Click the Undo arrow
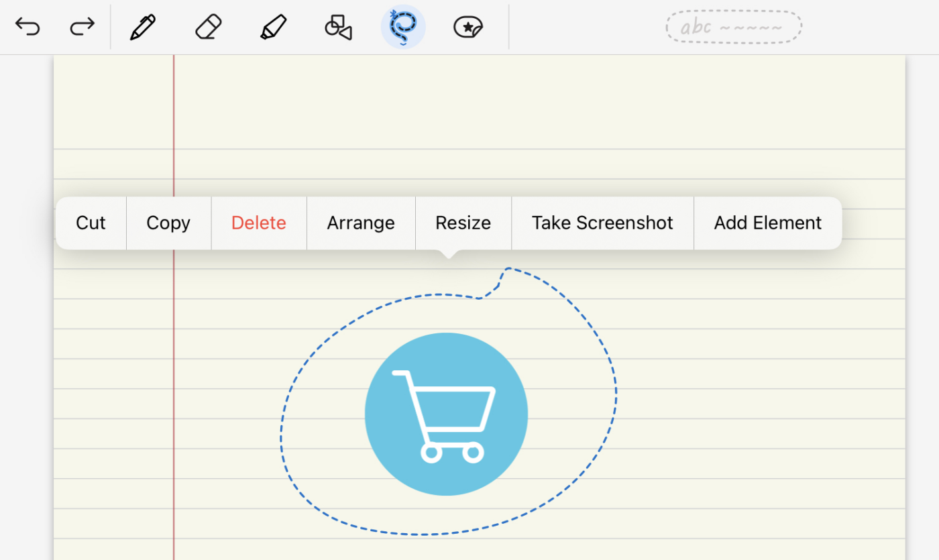Viewport: 939px width, 560px height. pyautogui.click(x=27, y=27)
